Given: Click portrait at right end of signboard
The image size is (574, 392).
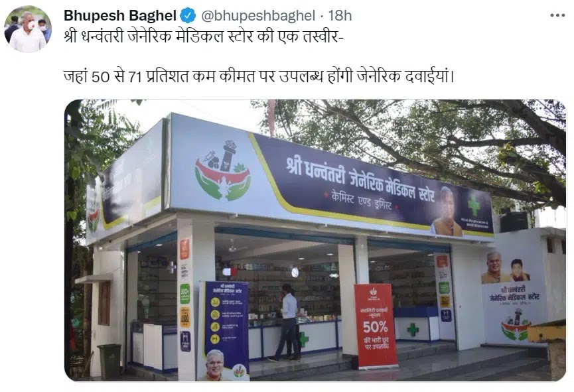Looking at the screenshot, I should [447, 211].
